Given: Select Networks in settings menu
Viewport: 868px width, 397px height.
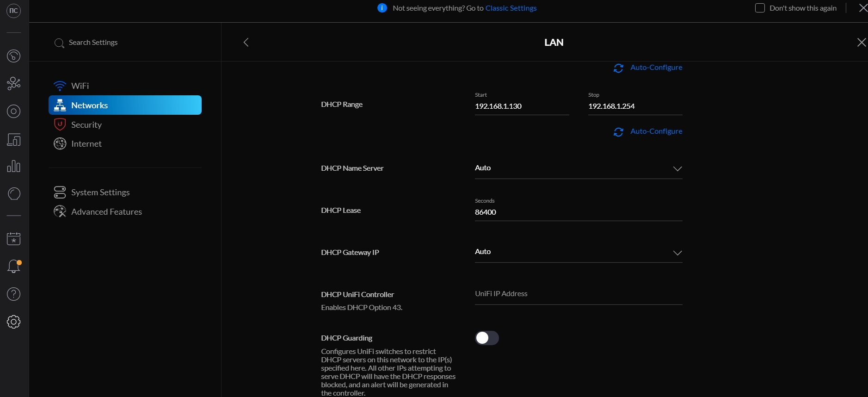Looking at the screenshot, I should pos(125,105).
